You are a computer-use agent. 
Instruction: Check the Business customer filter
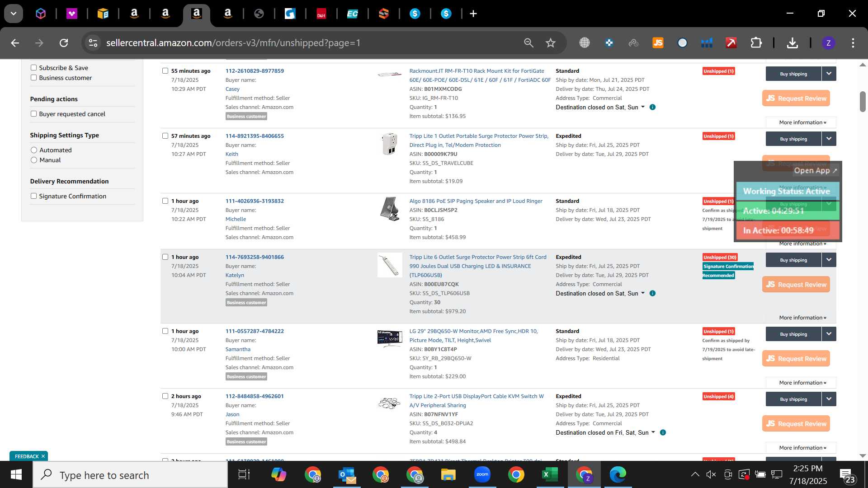pos(33,78)
